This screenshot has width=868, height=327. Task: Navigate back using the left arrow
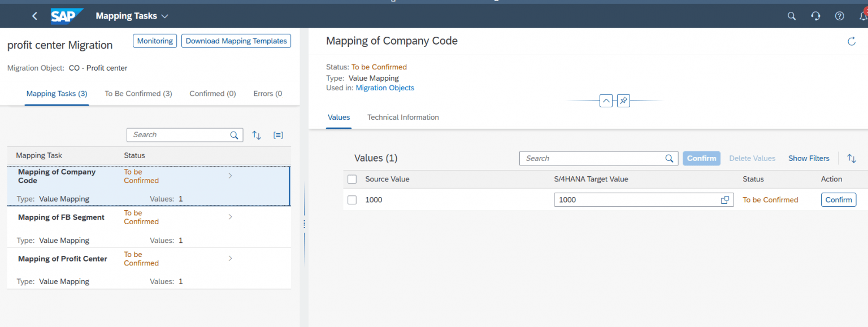(34, 16)
